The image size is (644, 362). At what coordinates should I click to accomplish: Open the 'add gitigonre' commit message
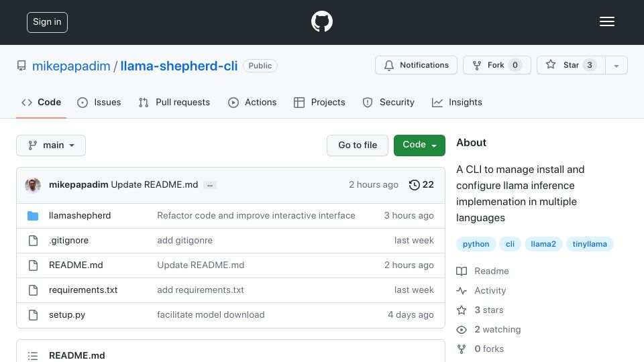[185, 241]
